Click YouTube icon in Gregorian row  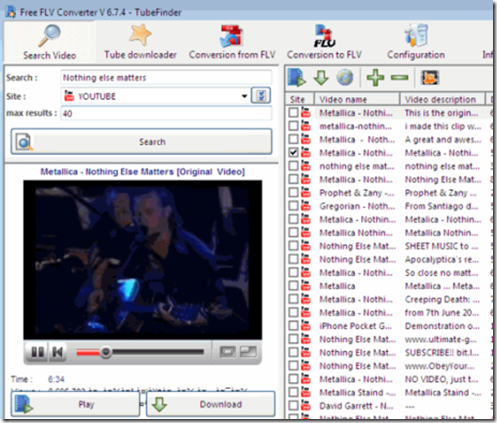306,206
